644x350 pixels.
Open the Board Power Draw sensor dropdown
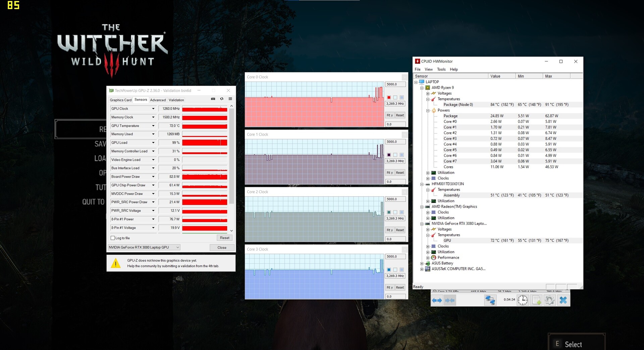click(x=153, y=177)
